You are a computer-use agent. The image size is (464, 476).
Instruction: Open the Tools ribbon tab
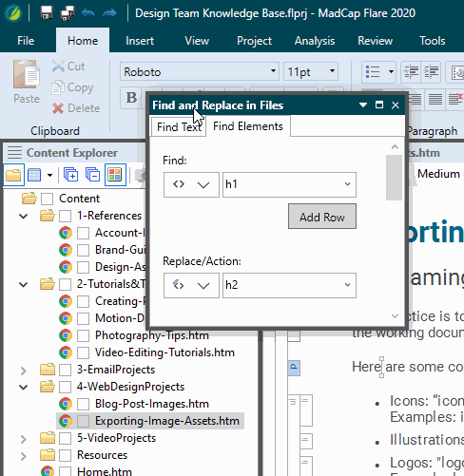[433, 41]
